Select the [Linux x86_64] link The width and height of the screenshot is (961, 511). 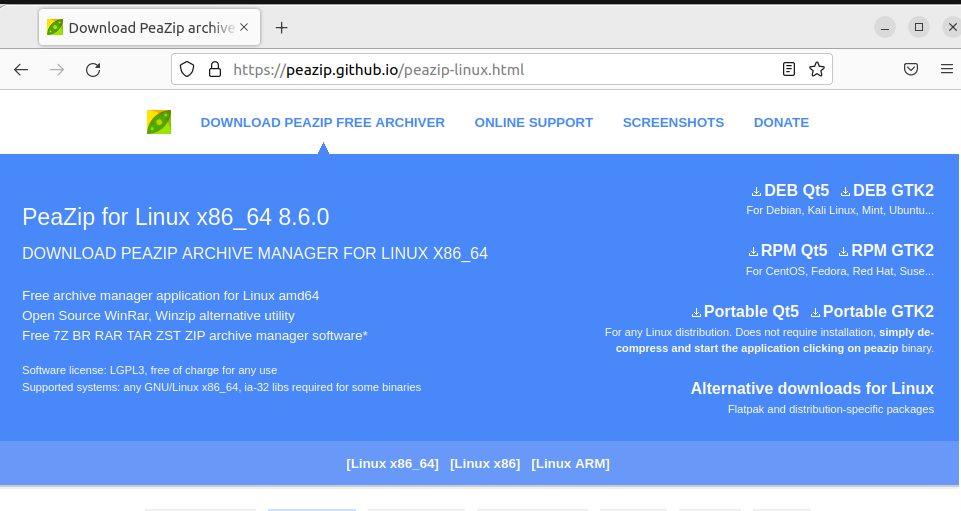tap(392, 464)
